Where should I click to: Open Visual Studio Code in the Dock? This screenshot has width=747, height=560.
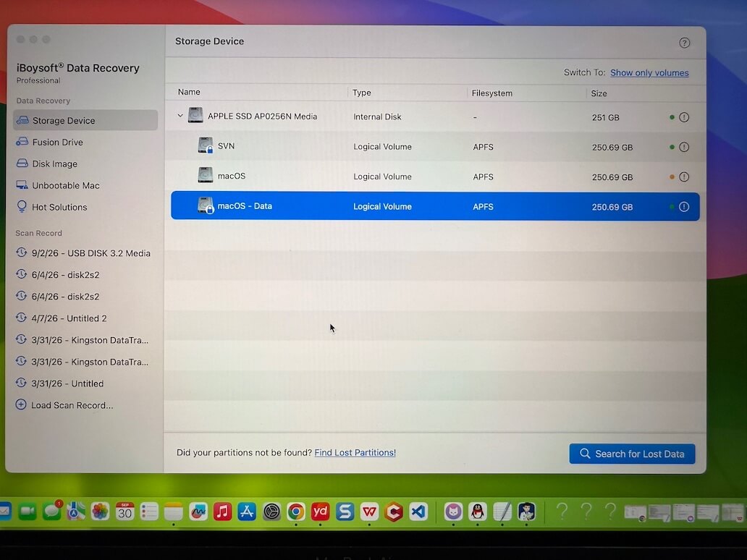(x=418, y=512)
